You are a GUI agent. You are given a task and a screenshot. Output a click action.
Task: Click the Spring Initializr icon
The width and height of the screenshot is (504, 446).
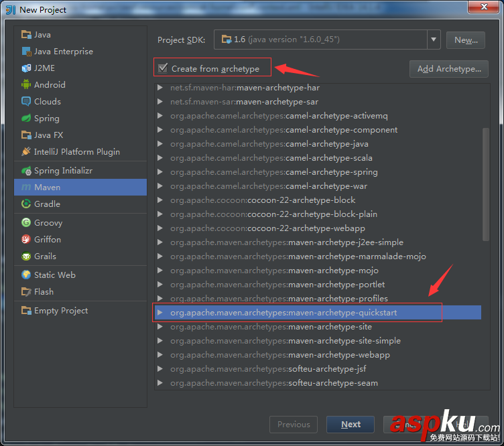pos(26,171)
